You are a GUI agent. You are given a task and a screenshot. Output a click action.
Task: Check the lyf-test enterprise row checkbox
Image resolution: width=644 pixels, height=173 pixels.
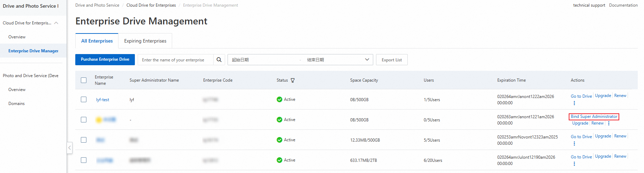pos(84,99)
